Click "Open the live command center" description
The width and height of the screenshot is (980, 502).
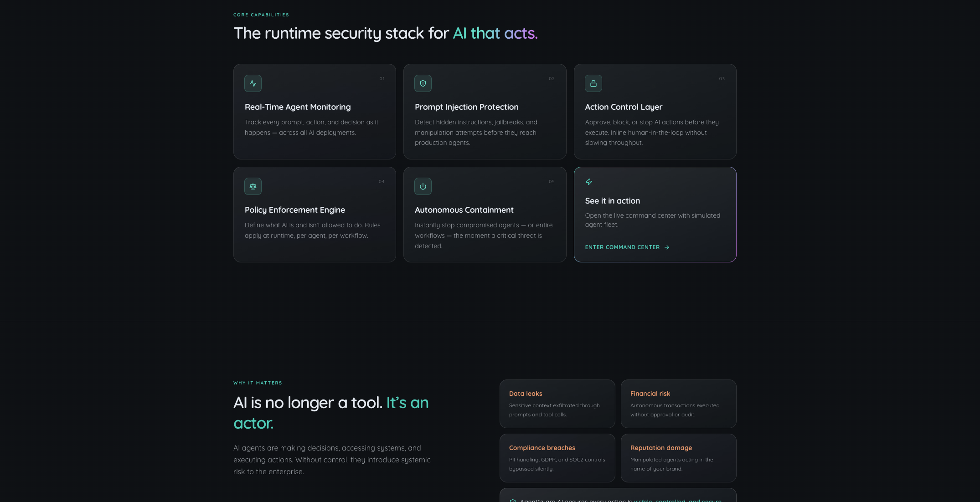tap(653, 220)
